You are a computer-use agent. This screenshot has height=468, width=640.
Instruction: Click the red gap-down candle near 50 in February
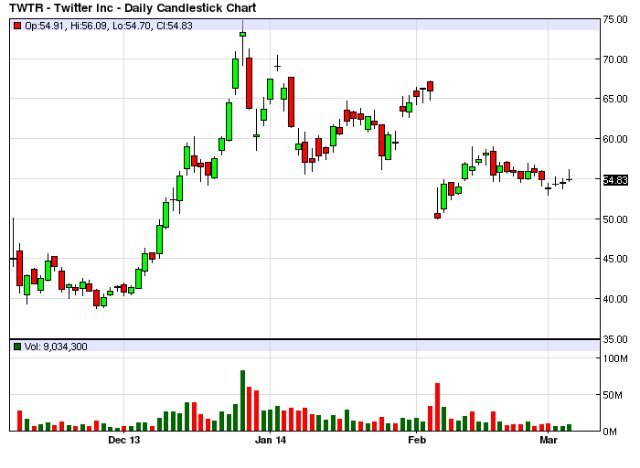point(438,216)
